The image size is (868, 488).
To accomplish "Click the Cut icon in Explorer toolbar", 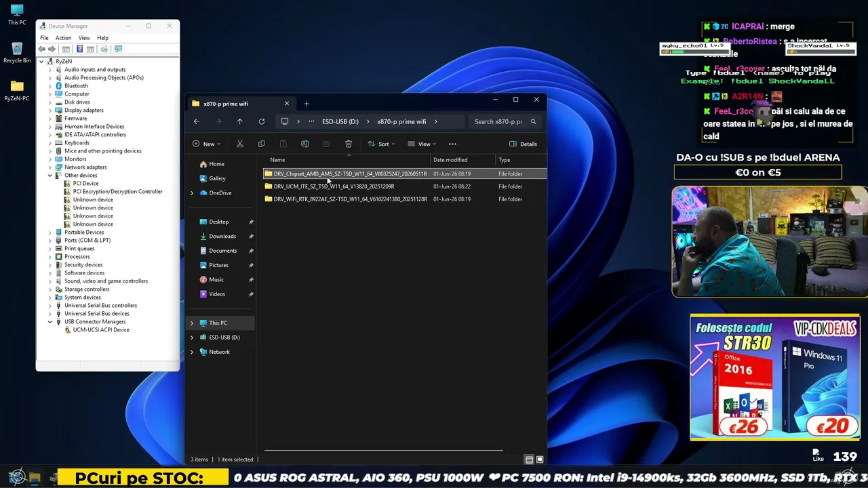I will [239, 144].
